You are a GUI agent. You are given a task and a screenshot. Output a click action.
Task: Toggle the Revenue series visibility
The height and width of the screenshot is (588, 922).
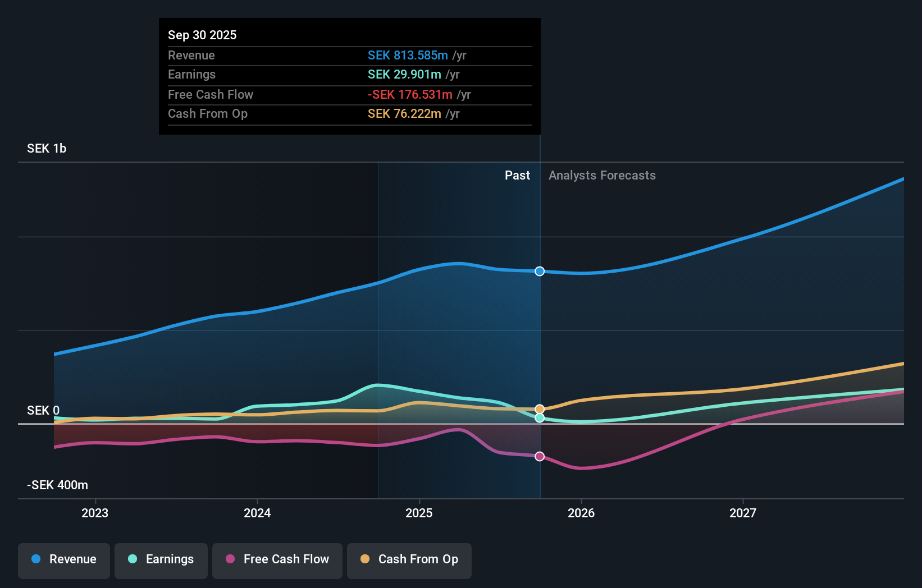tap(63, 559)
